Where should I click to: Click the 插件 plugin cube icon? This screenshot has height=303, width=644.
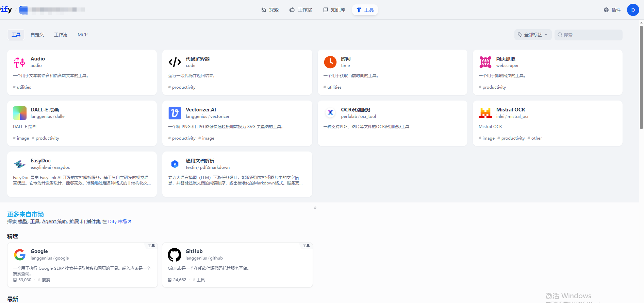606,10
